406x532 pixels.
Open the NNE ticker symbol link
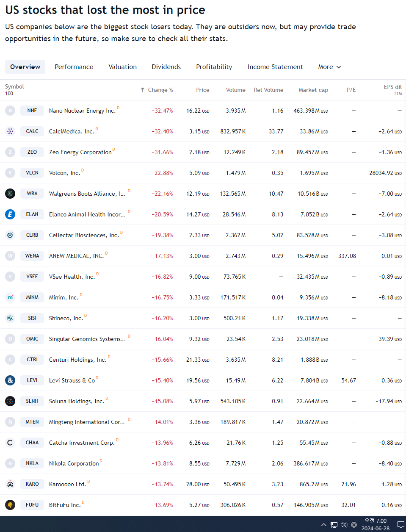pos(32,111)
